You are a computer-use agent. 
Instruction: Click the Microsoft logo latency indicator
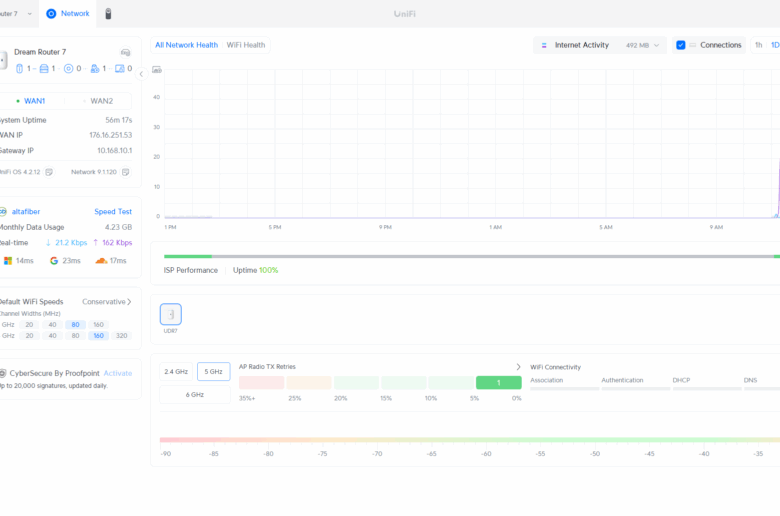coord(7,261)
